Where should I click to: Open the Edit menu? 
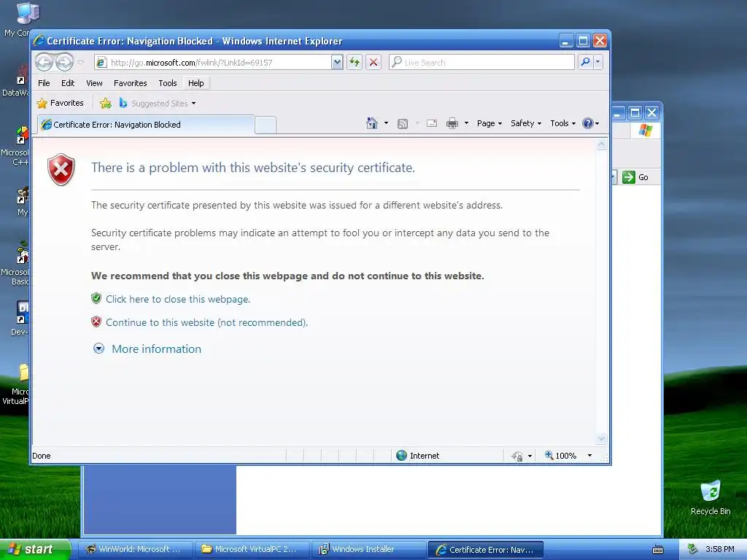[68, 83]
